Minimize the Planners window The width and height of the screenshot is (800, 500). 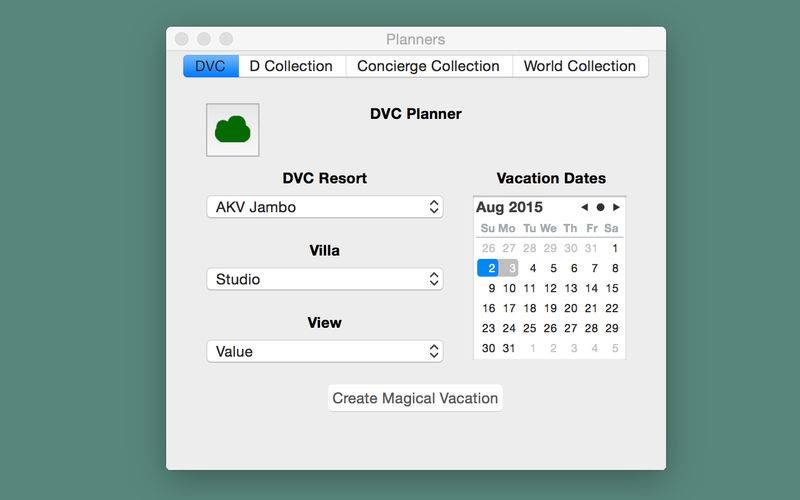204,39
